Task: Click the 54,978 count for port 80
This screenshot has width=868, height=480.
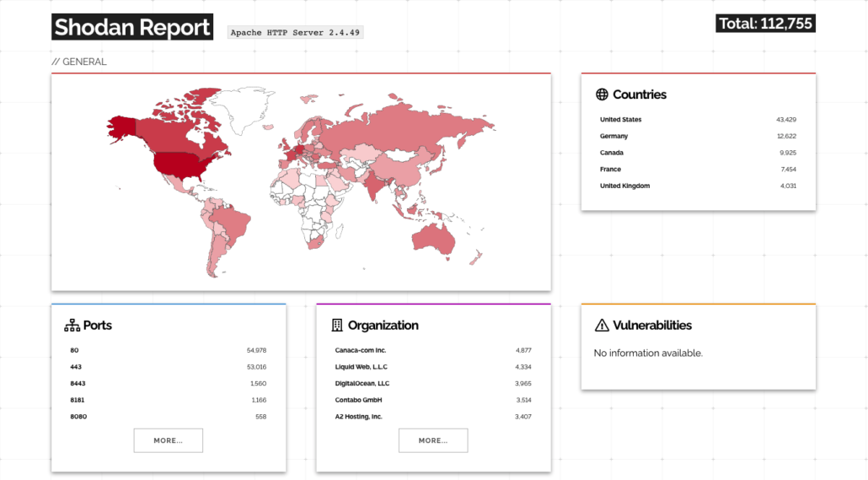Action: point(256,350)
